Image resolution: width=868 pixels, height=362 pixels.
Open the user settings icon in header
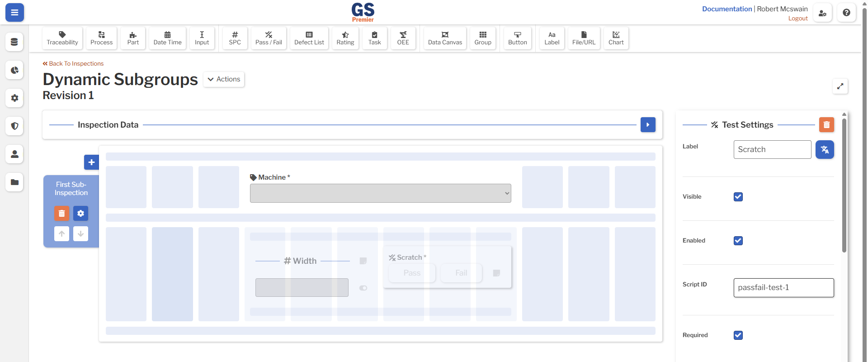[x=822, y=13]
